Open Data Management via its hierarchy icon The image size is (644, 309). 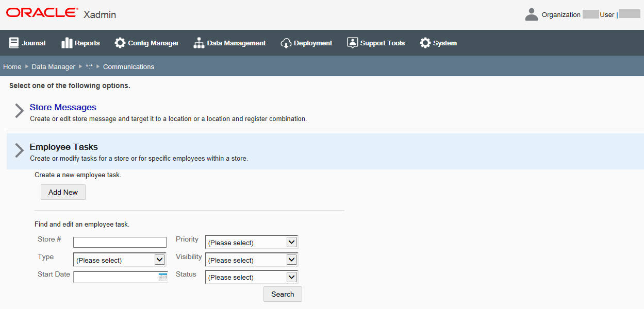click(x=199, y=43)
